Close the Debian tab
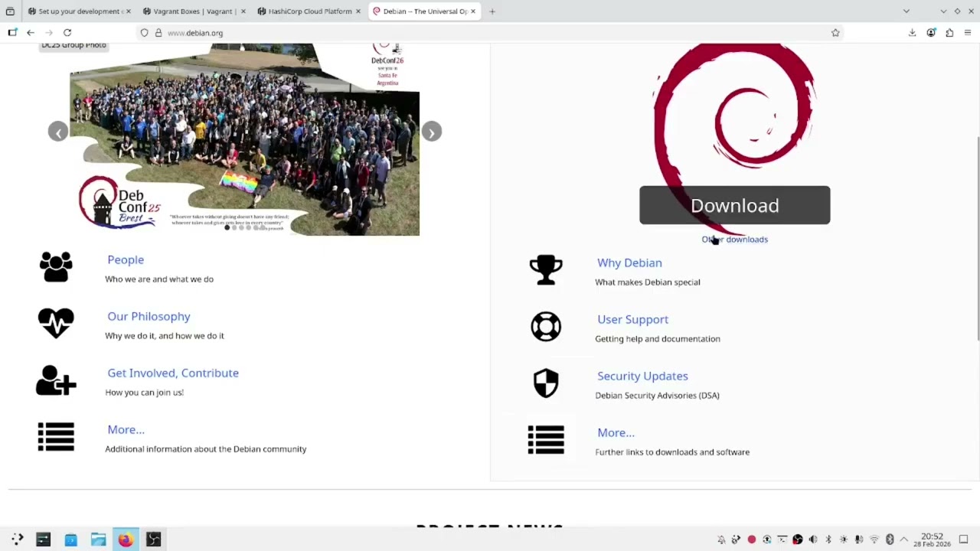This screenshot has height=551, width=980. 473,11
